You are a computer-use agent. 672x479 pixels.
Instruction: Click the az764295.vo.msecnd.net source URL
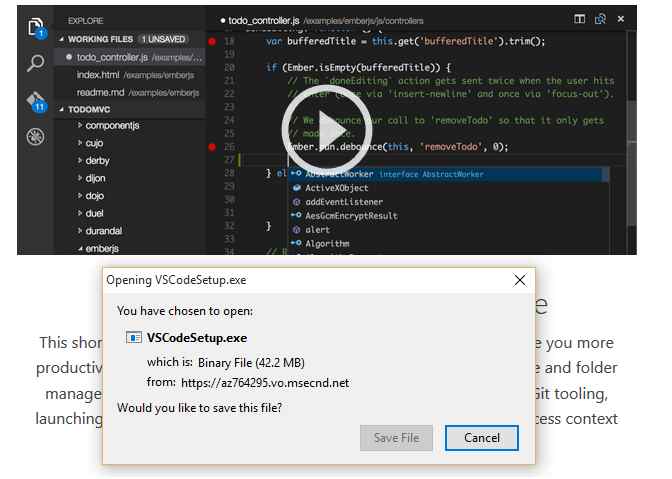265,383
